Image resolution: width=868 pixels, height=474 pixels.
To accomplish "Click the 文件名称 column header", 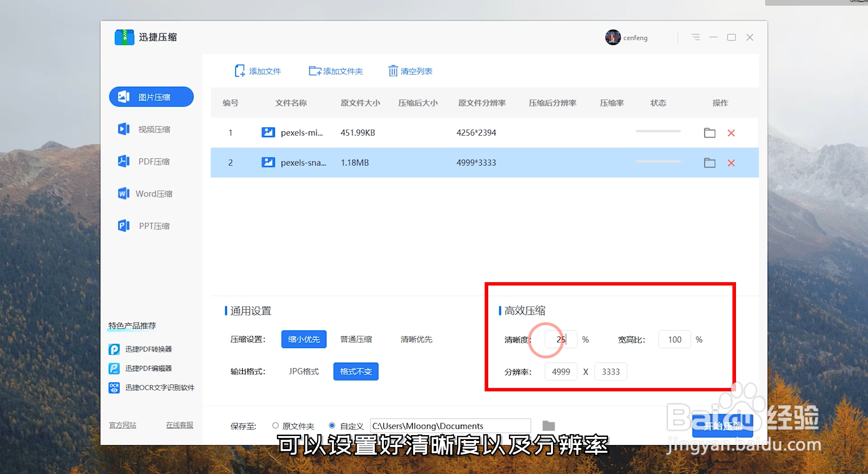I will click(x=291, y=103).
